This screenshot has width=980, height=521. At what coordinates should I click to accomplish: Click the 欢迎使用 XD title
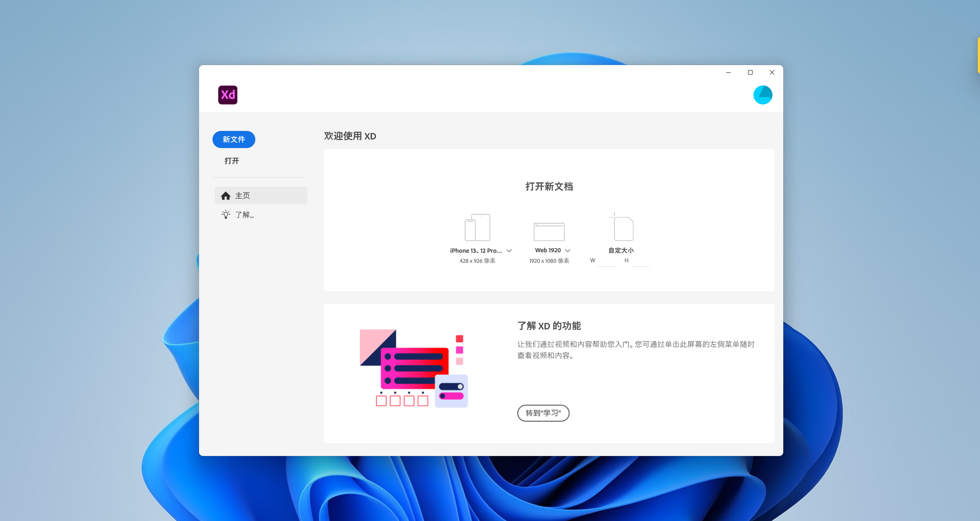point(350,136)
